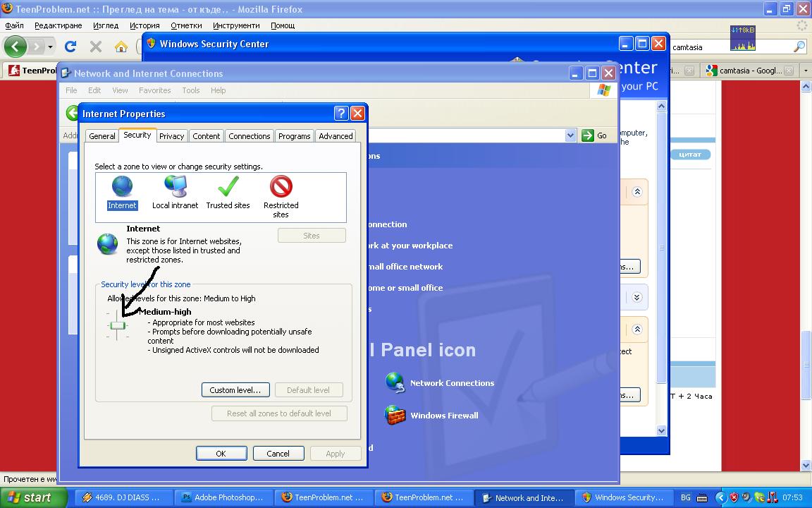
Task: Show hidden system tray icons
Action: pyautogui.click(x=720, y=497)
